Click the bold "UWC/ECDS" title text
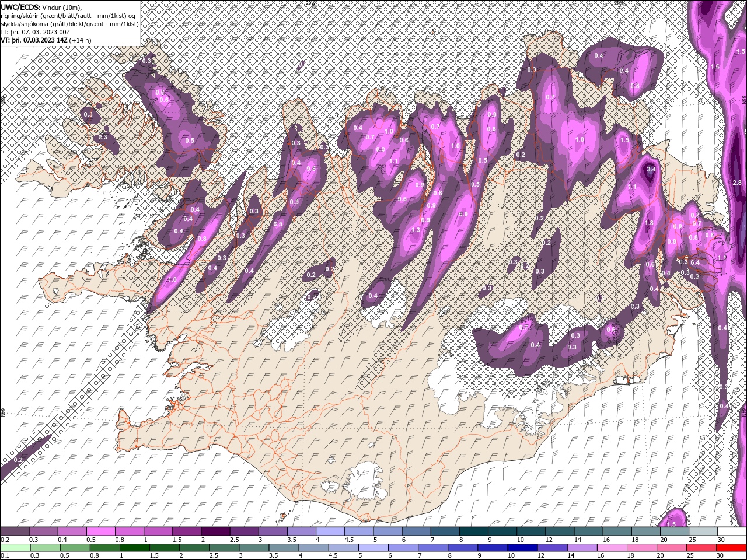747x560 pixels. tap(20, 6)
